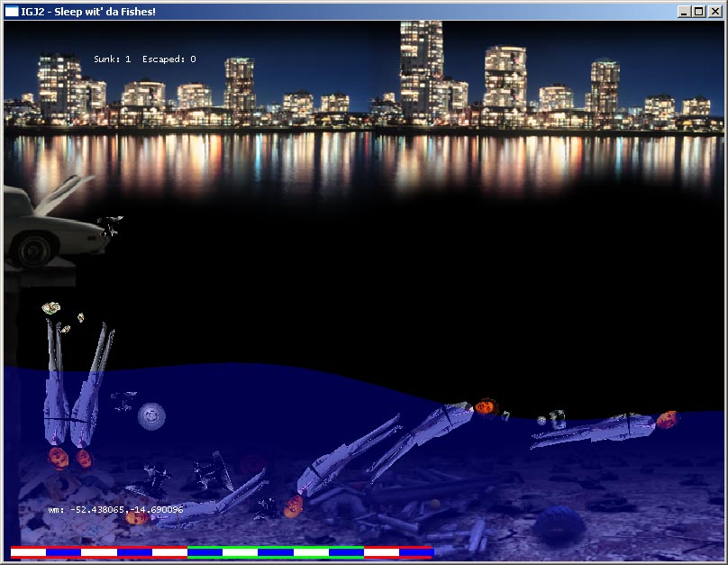Image resolution: width=728 pixels, height=565 pixels.
Task: Click the round silver ball floating underwater
Action: pyautogui.click(x=151, y=416)
